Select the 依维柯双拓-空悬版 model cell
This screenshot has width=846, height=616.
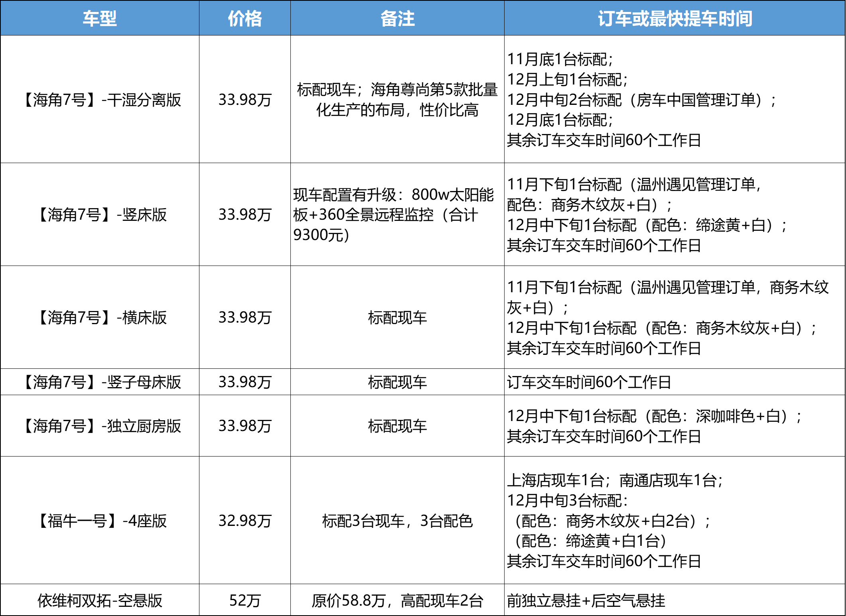coord(100,600)
